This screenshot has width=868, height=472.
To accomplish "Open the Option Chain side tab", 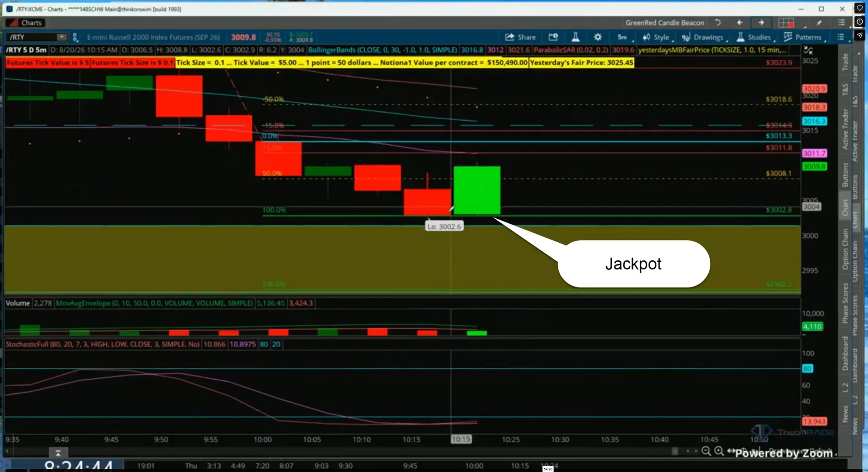I will coord(845,249).
